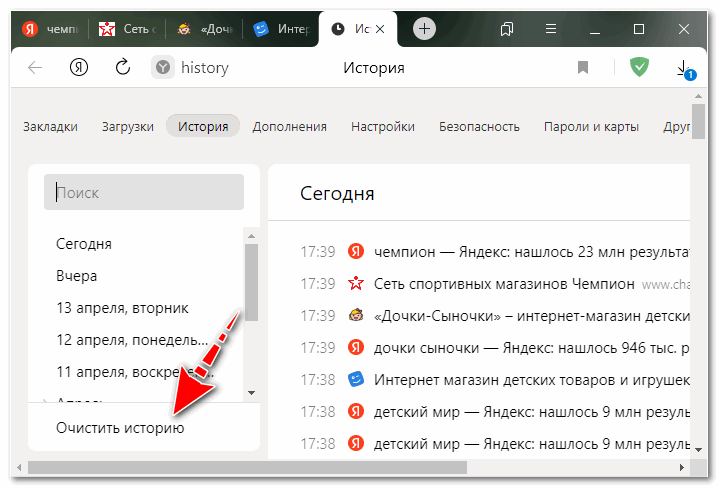
Task: Open the tab collections icon in the title bar
Action: tap(507, 29)
